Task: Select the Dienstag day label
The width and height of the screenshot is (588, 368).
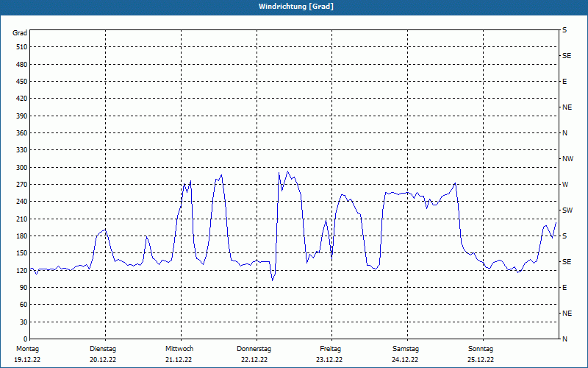Action: point(103,349)
